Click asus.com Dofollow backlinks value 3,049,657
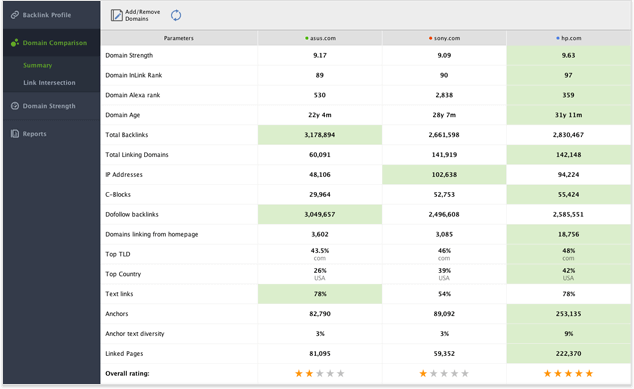 pyautogui.click(x=320, y=214)
